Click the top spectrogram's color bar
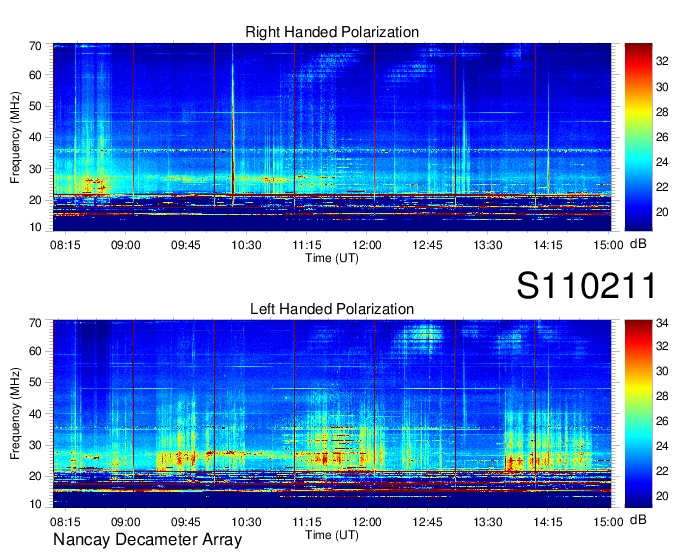Screen dimensions: 680x552 pyautogui.click(x=638, y=137)
